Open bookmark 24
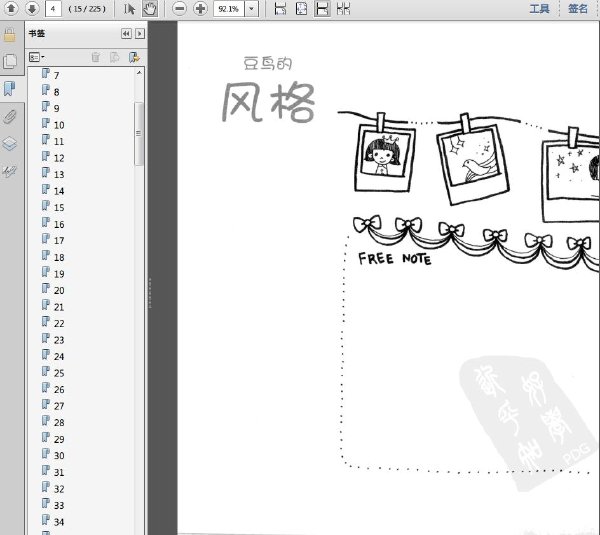This screenshot has width=600, height=535. click(x=59, y=356)
